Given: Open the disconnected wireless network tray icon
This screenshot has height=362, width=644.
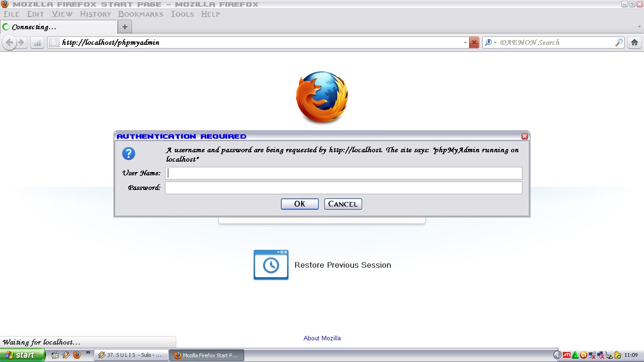Looking at the screenshot, I should coord(592,355).
